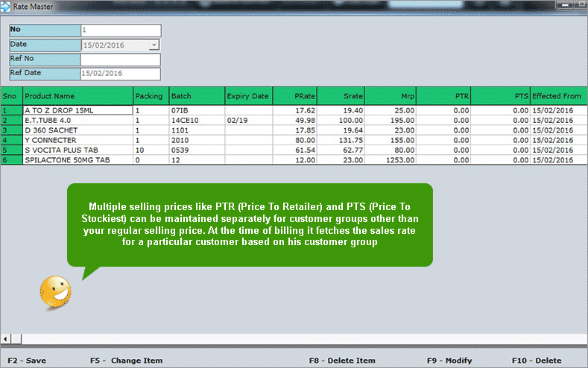Click F5 - Change Item
The height and width of the screenshot is (368, 588).
[127, 361]
